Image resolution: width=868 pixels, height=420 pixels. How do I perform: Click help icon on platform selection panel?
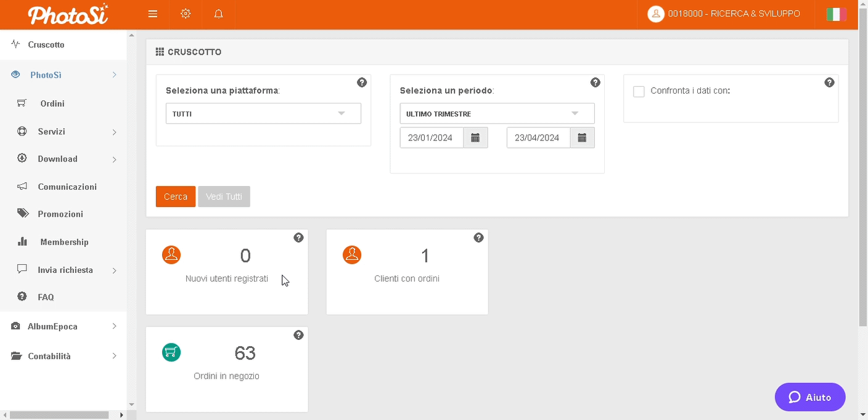pos(362,83)
